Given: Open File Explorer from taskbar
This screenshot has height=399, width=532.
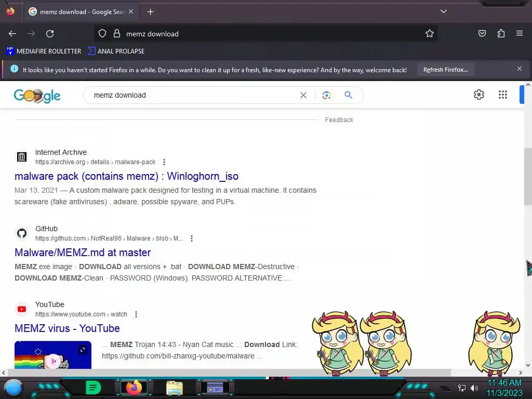Looking at the screenshot, I should (x=175, y=388).
